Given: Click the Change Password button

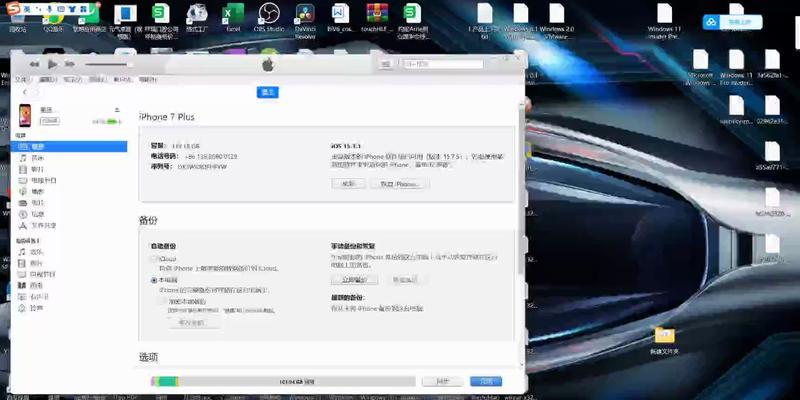Looking at the screenshot, I should click(x=192, y=323).
